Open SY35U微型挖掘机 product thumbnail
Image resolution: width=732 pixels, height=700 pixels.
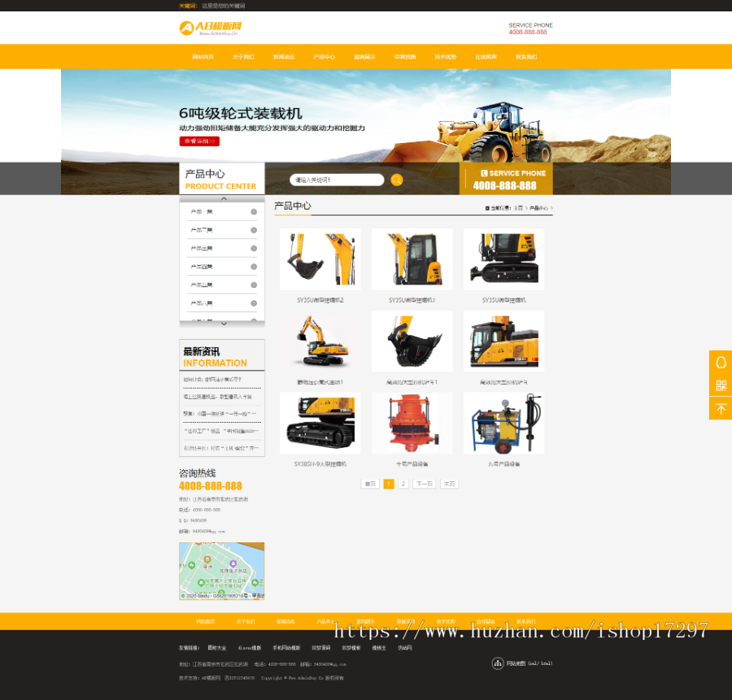tap(503, 259)
